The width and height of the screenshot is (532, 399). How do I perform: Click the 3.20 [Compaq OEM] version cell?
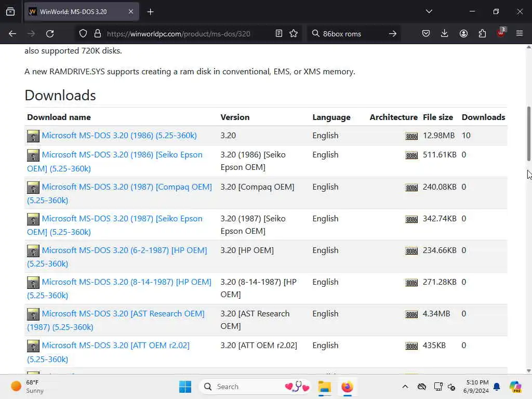[257, 187]
